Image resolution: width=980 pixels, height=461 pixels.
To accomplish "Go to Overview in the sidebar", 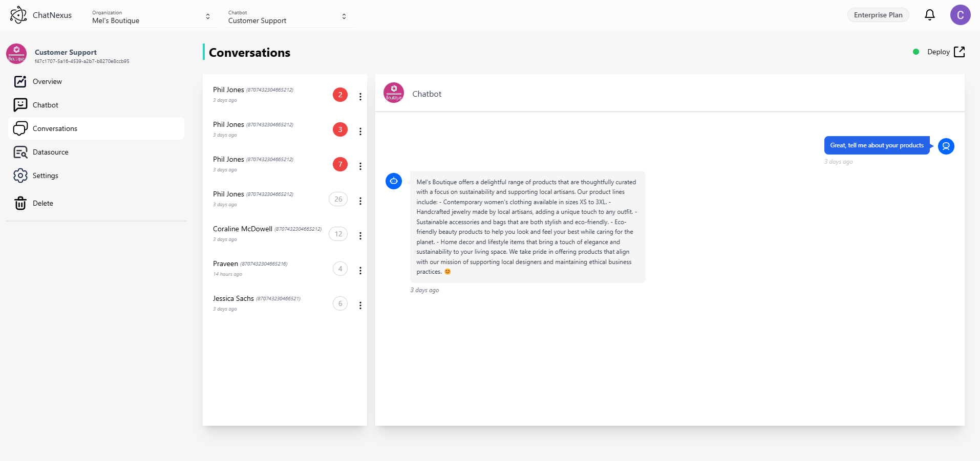I will 96,81.
